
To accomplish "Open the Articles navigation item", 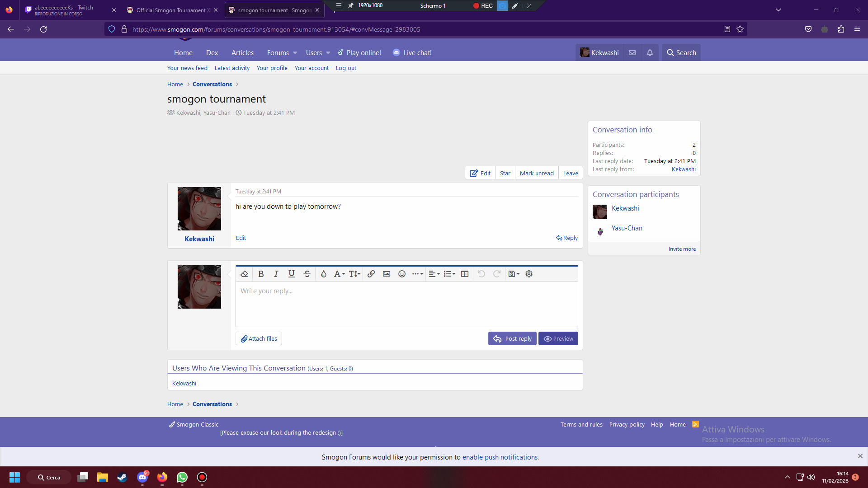I will [x=242, y=53].
